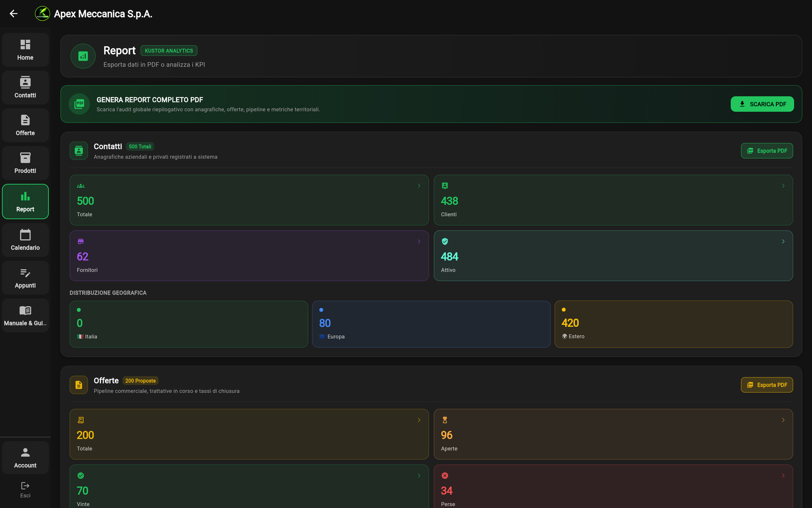Open Manuale & Guide section
812x508 pixels.
click(x=25, y=315)
